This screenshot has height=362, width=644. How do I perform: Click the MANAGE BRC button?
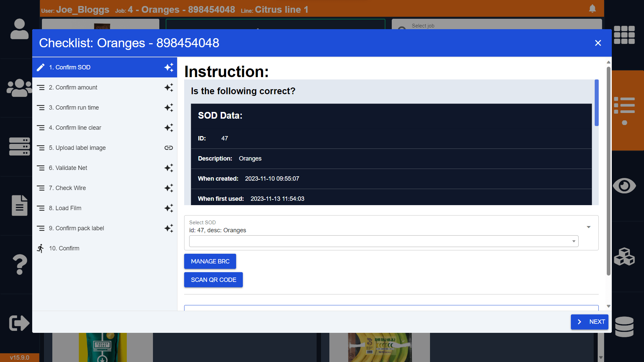coord(210,261)
